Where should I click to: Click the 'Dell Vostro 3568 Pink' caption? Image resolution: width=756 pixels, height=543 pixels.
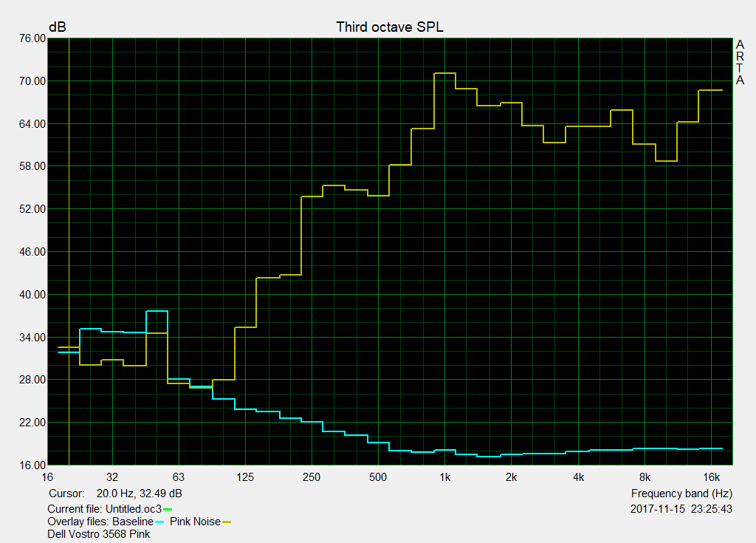pos(98,534)
